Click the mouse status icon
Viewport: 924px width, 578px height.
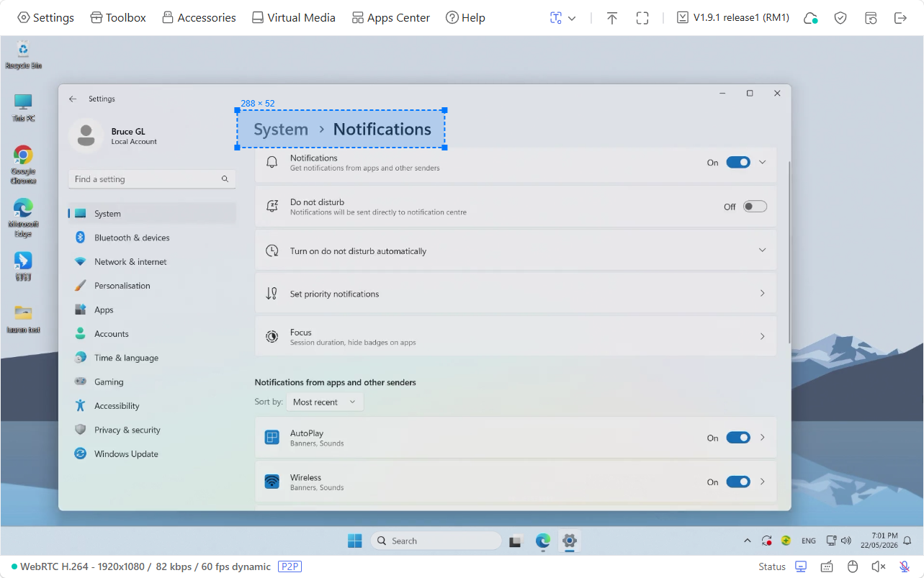(x=853, y=566)
